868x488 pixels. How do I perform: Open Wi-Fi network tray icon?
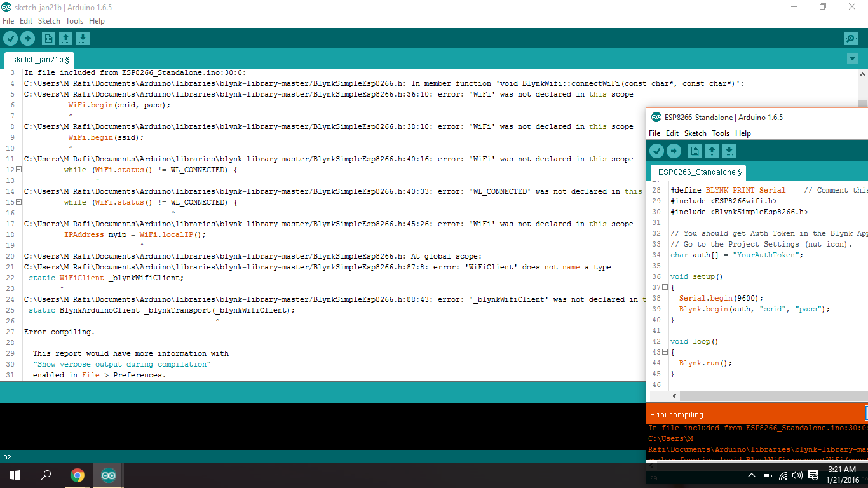783,475
